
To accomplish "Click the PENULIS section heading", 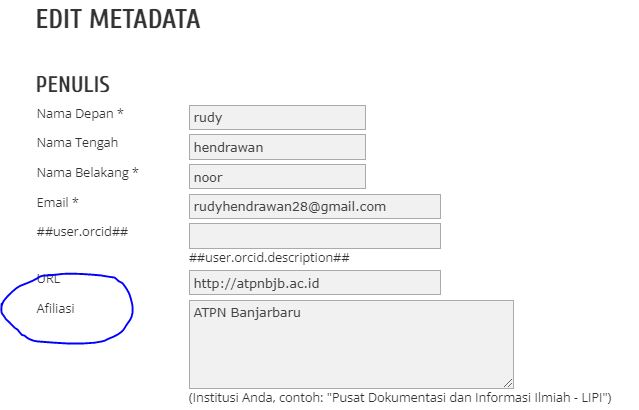I will (73, 84).
